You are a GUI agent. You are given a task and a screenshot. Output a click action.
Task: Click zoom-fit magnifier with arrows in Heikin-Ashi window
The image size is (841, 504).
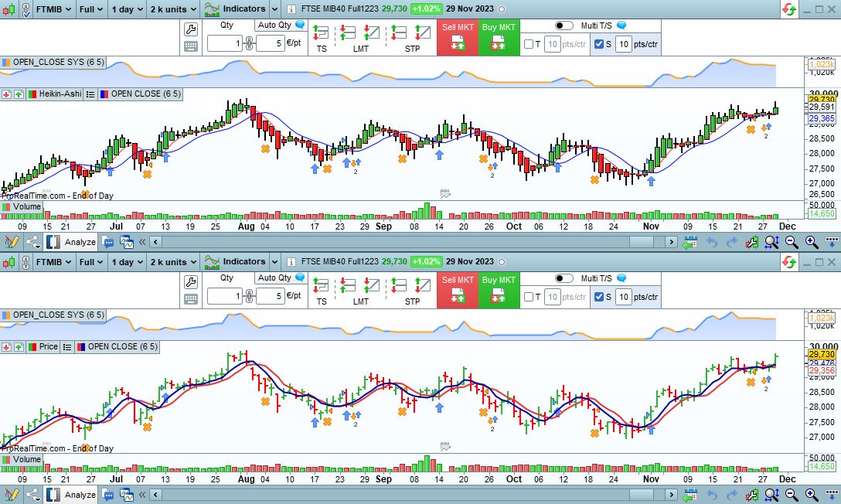pos(771,243)
